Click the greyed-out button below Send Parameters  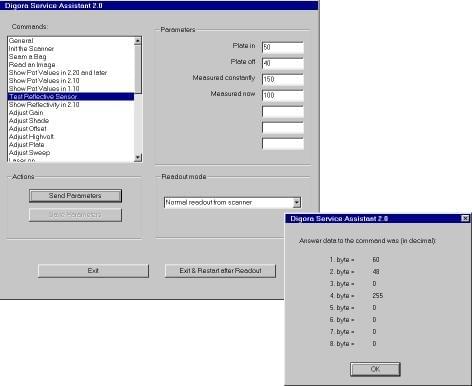coord(75,215)
